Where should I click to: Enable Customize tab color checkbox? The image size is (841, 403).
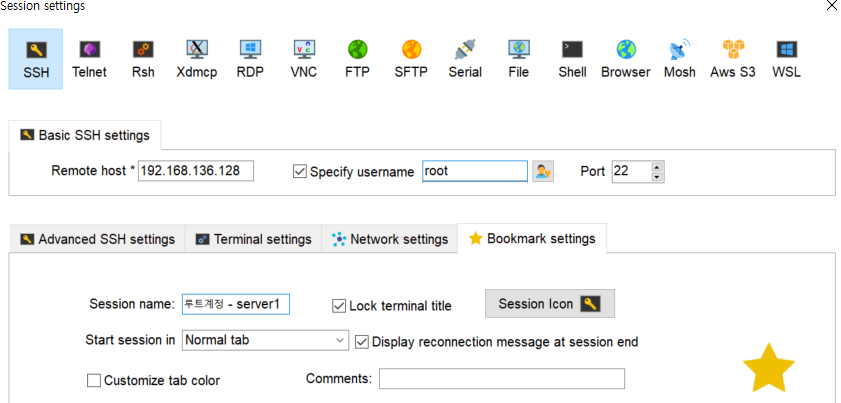(94, 380)
